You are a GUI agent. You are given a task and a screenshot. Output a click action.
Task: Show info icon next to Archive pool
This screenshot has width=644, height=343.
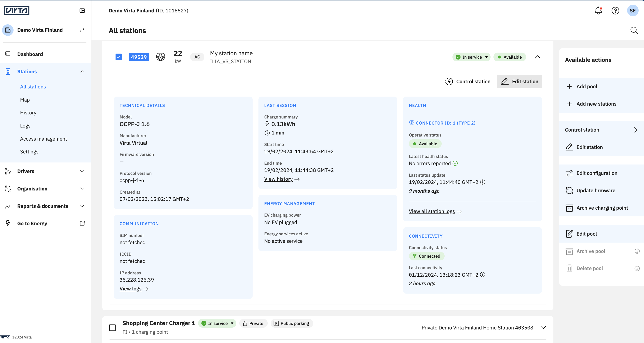tap(637, 251)
